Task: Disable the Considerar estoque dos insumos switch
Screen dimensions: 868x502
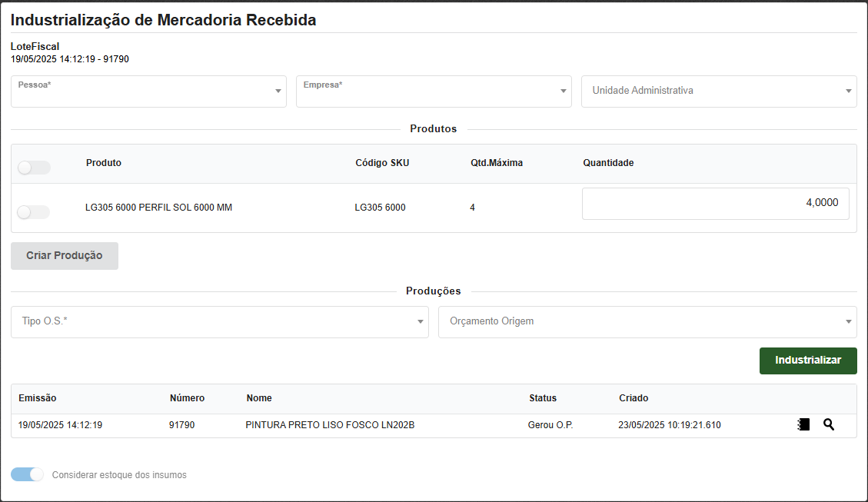Action: pyautogui.click(x=28, y=474)
